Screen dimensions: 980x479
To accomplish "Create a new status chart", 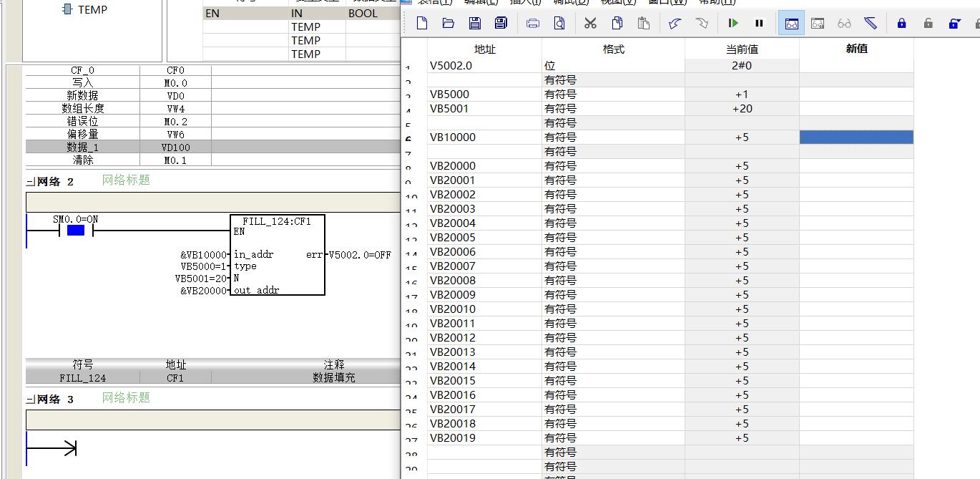I will point(422,23).
